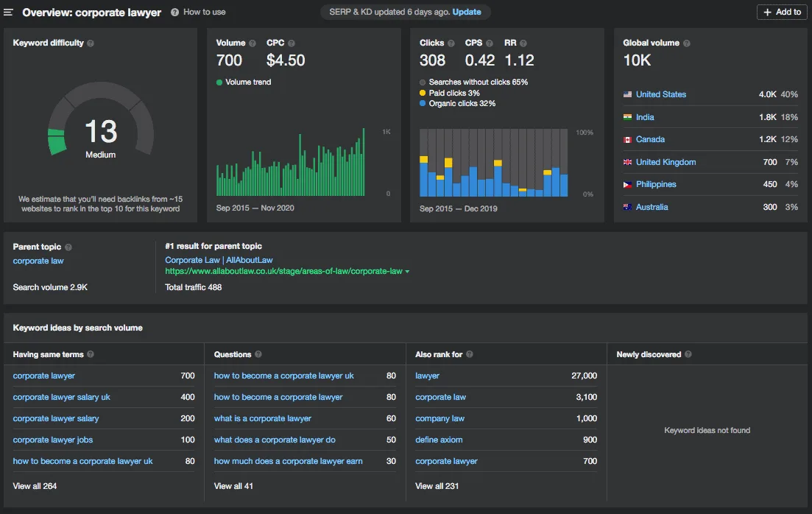Open keyword corporate lawyer jobs

click(x=53, y=440)
